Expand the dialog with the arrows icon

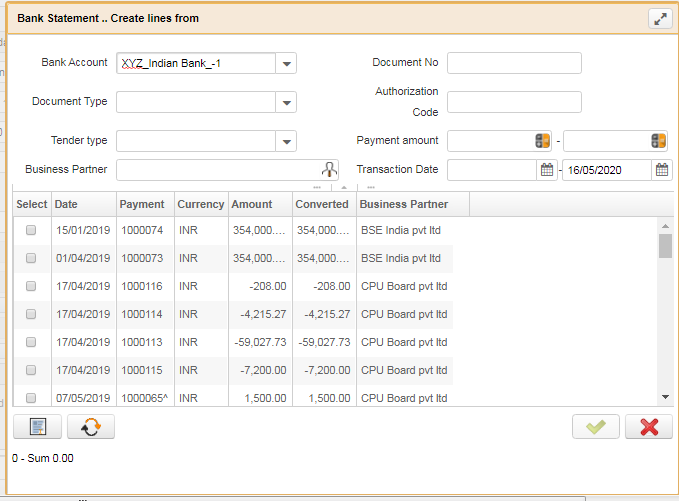[x=660, y=19]
